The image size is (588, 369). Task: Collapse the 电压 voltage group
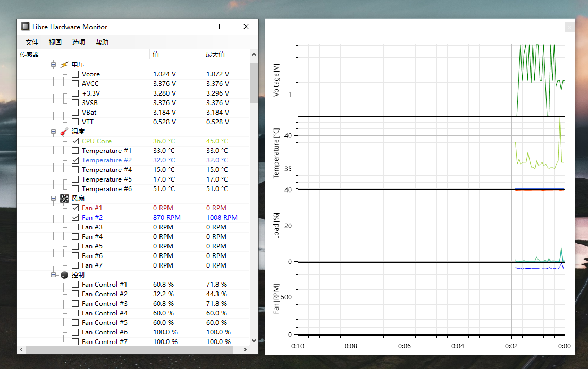click(53, 65)
